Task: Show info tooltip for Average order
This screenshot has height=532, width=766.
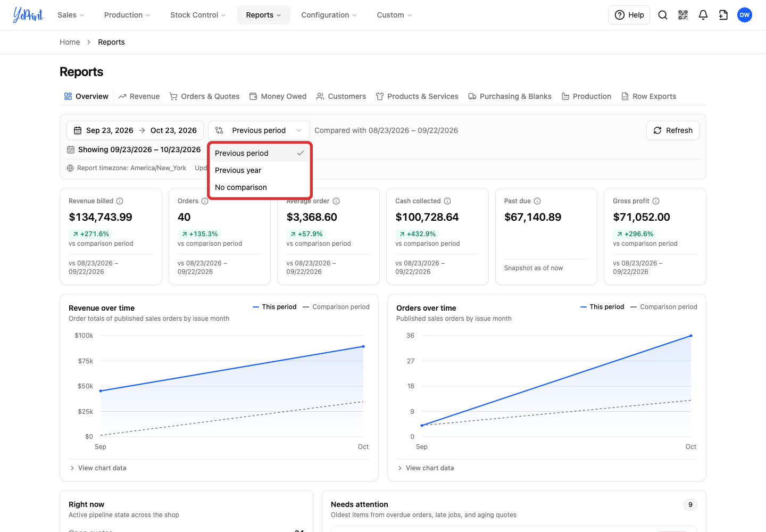Action: coord(336,201)
